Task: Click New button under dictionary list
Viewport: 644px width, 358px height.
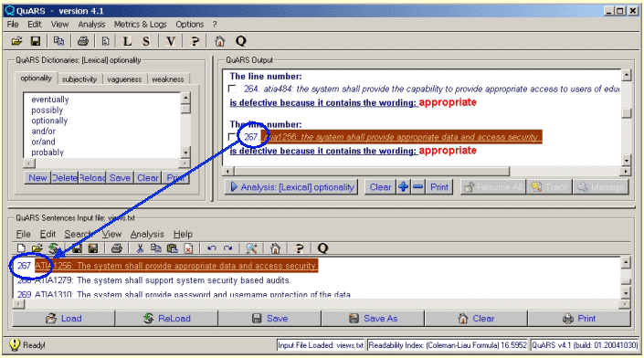Action: pos(37,178)
